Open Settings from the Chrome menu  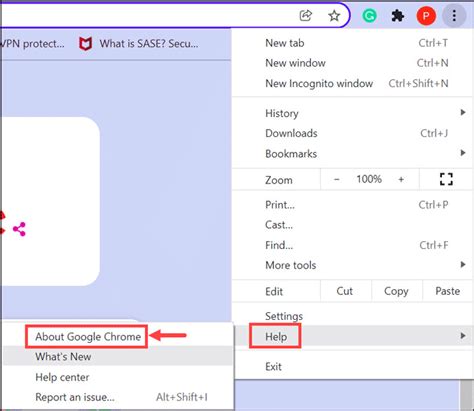point(352,316)
